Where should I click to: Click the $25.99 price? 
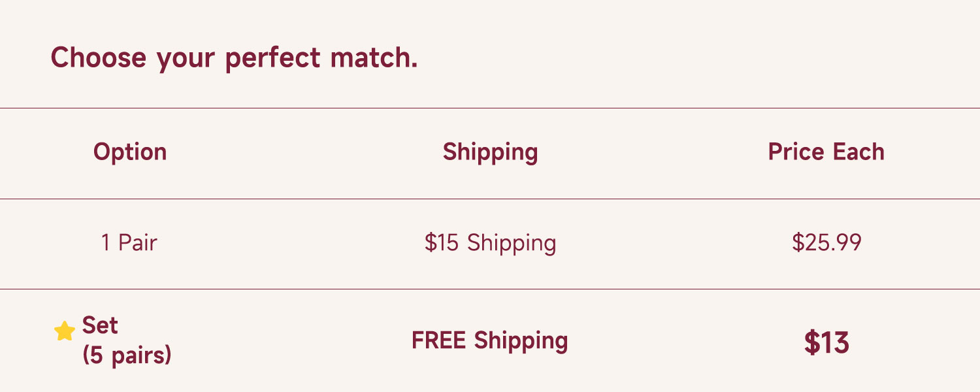click(x=826, y=243)
